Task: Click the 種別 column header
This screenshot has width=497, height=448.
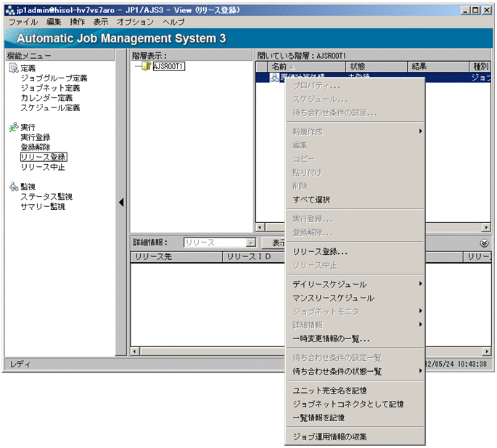Action: click(480, 67)
